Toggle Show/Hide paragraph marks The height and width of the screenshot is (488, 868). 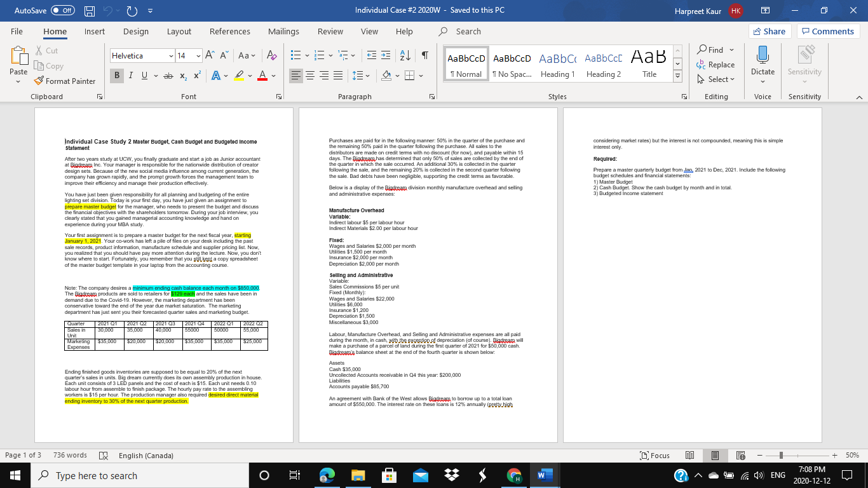point(425,56)
